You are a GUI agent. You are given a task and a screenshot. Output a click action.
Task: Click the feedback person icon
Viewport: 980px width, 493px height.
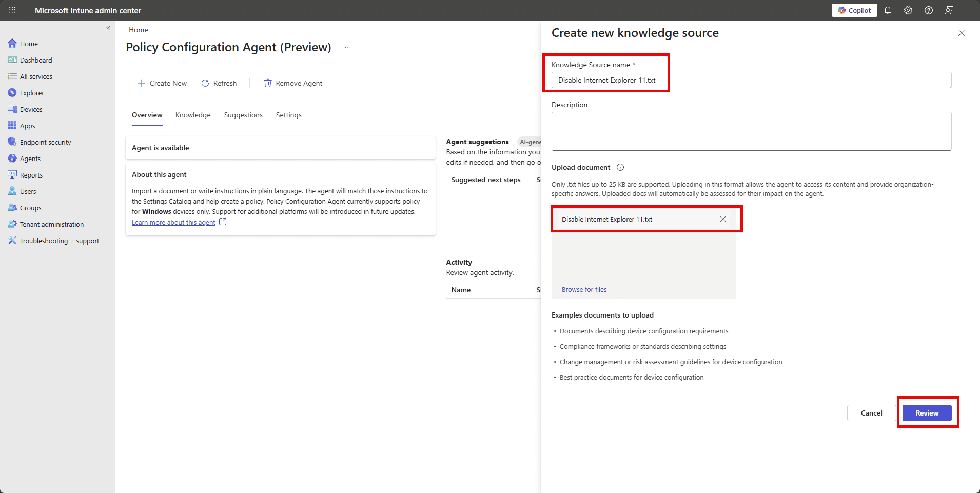(949, 10)
